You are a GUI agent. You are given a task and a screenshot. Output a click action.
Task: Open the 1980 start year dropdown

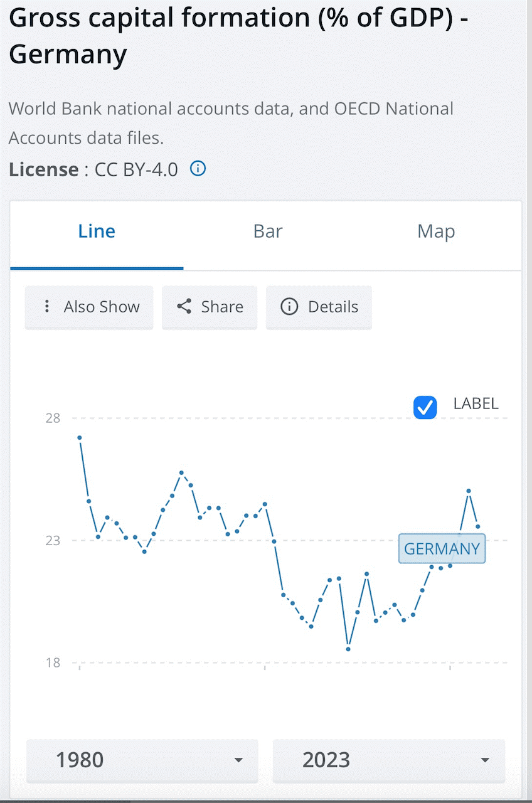[142, 760]
